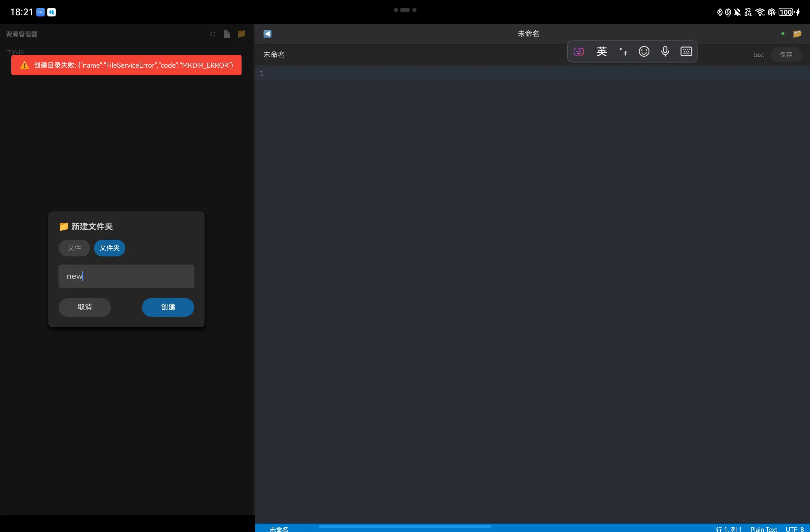810x532 pixels.
Task: Click the 保存 save button
Action: click(786, 55)
